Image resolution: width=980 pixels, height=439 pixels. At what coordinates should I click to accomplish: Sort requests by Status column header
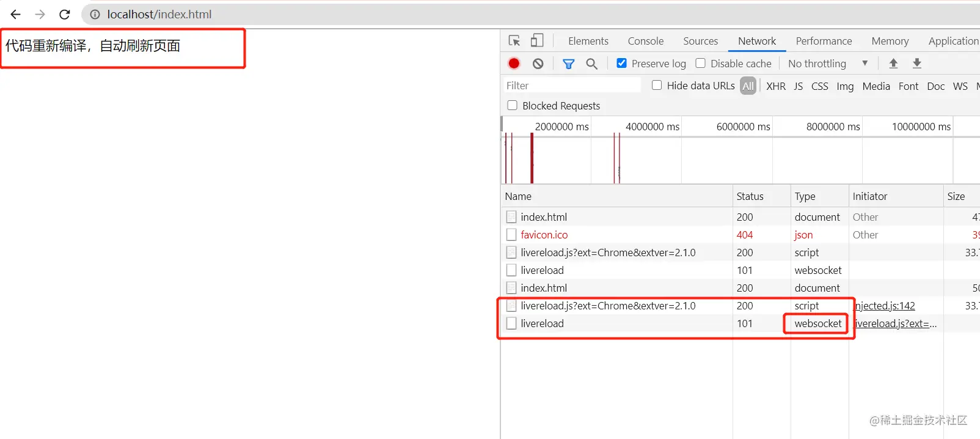pyautogui.click(x=761, y=196)
